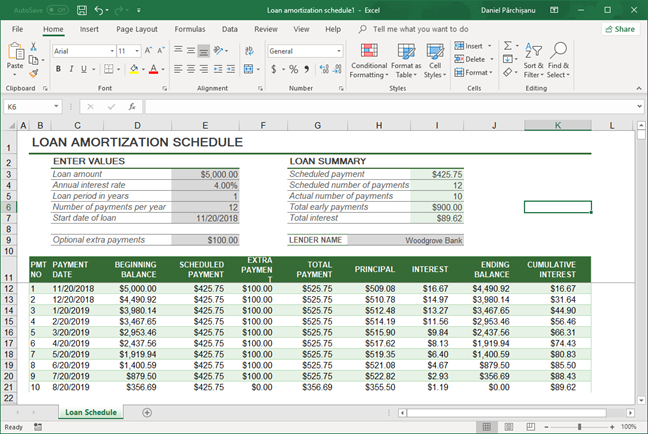Click Format as Table icon
Screen dimensions: 648x434
click(406, 61)
